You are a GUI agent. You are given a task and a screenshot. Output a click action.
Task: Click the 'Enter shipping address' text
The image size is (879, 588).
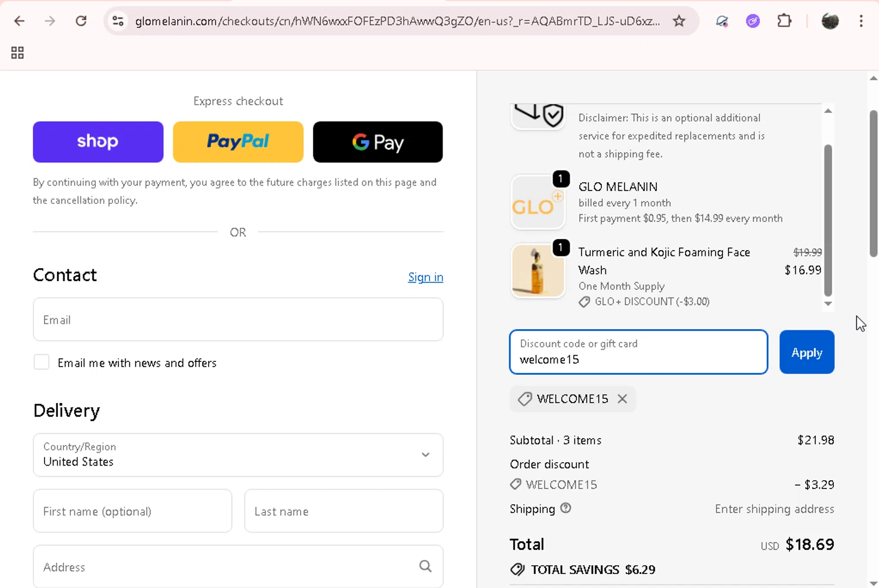(774, 509)
